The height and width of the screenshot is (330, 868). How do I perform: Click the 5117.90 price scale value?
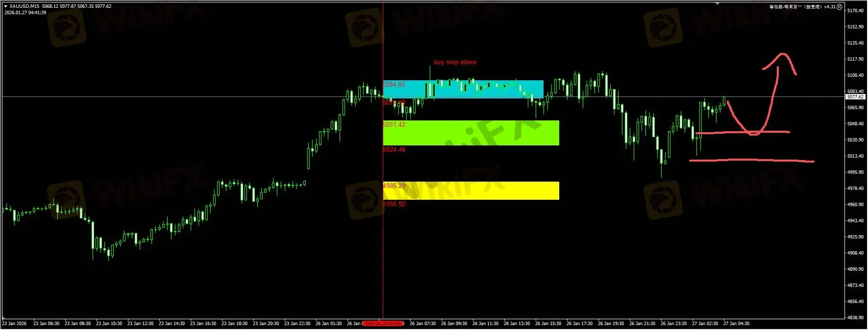(855, 59)
